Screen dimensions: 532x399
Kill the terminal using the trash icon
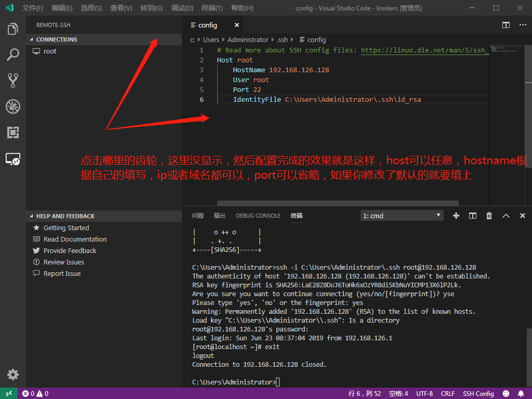coord(489,215)
